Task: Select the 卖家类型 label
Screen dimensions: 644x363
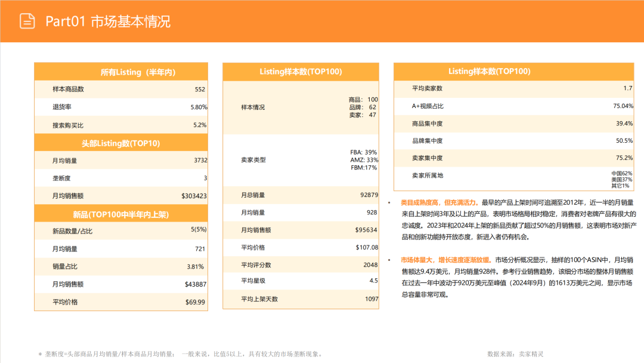Action: pyautogui.click(x=253, y=160)
